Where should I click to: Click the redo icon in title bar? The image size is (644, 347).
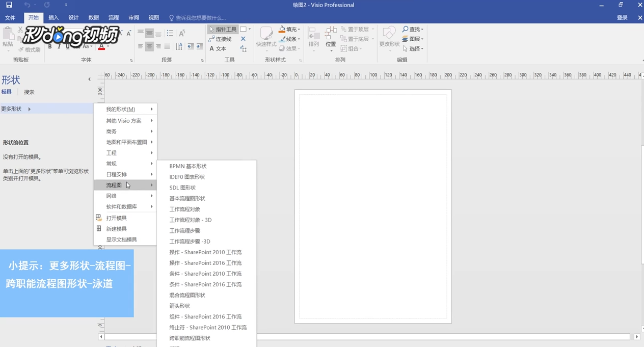[47, 5]
